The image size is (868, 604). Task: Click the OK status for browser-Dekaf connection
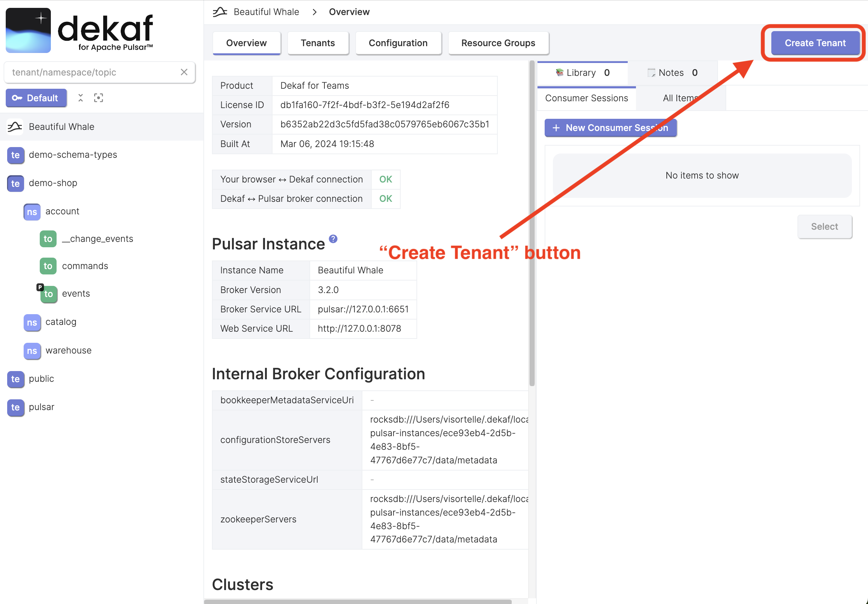386,179
